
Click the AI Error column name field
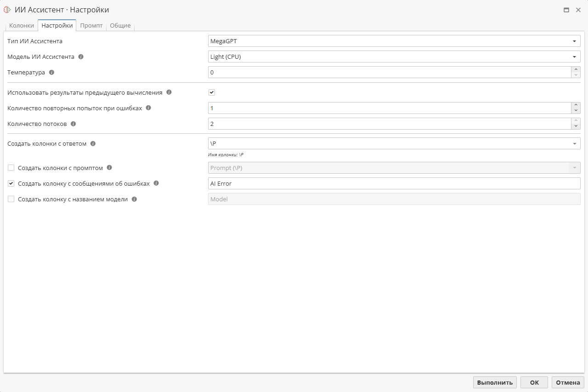pos(394,183)
